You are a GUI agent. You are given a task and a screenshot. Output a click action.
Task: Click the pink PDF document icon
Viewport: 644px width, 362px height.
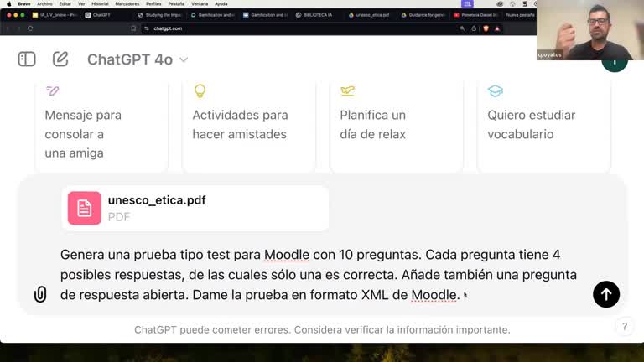[85, 208]
